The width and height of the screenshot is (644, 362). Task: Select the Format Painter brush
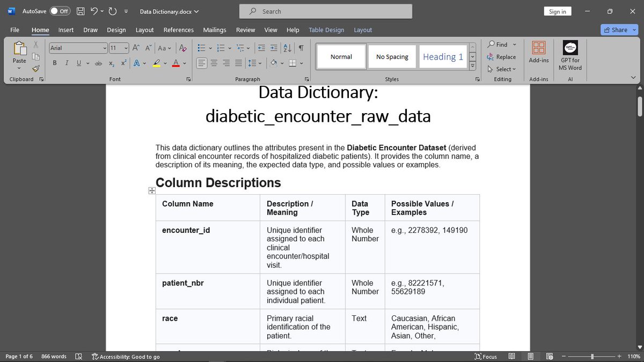36,69
